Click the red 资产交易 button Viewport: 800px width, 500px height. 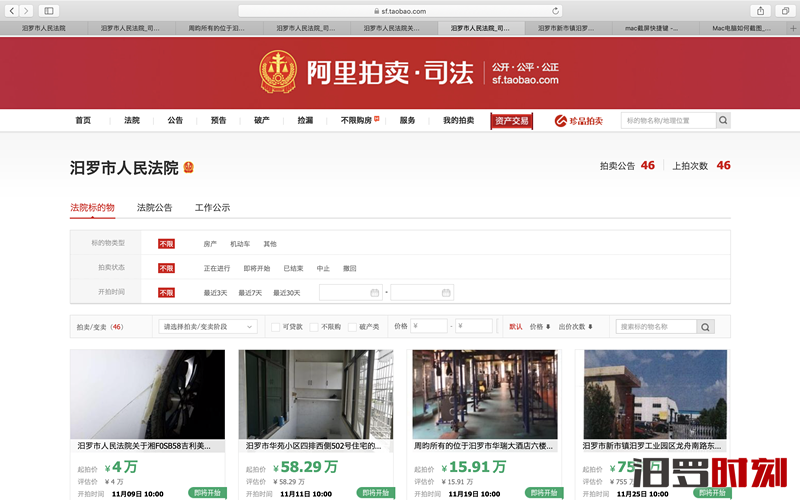[x=512, y=121]
